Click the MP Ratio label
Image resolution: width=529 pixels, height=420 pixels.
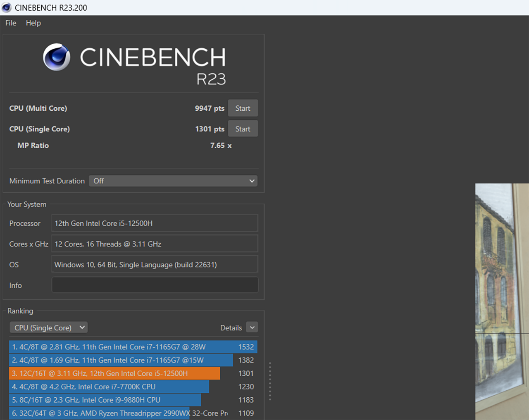click(33, 145)
